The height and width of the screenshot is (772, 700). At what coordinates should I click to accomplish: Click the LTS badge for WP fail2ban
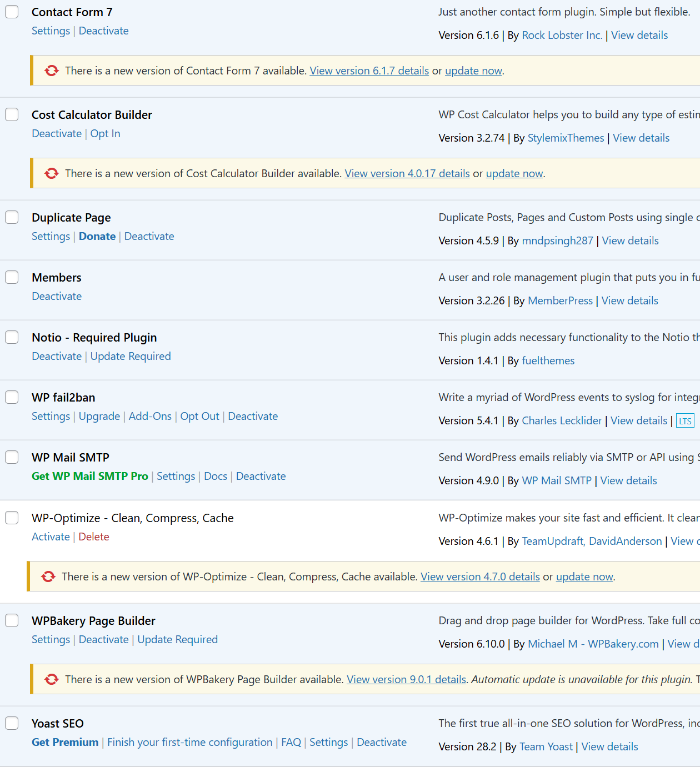click(x=685, y=421)
